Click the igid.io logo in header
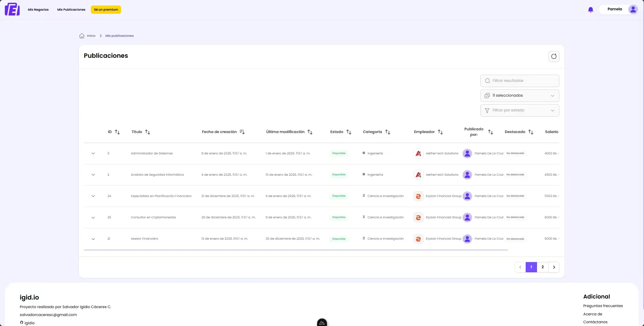Viewport: 644px width, 326px height. point(12,9)
